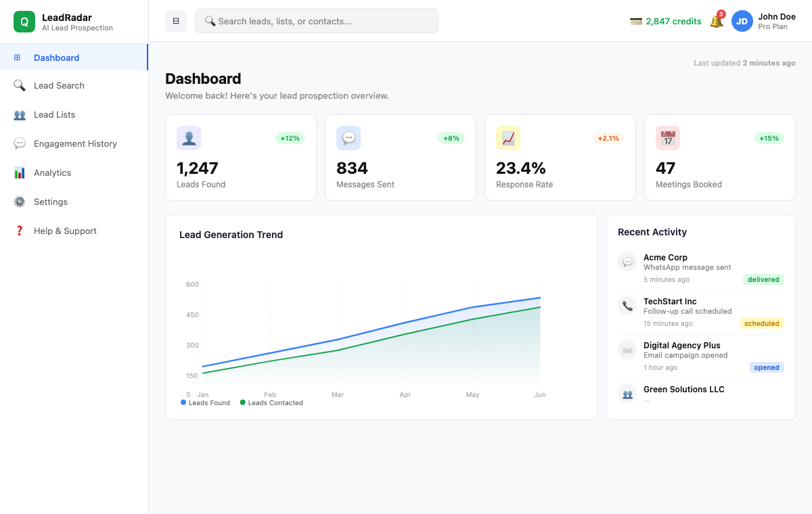This screenshot has height=514, width=812.
Task: Select the 23.4% Response Rate value
Action: pos(521,168)
